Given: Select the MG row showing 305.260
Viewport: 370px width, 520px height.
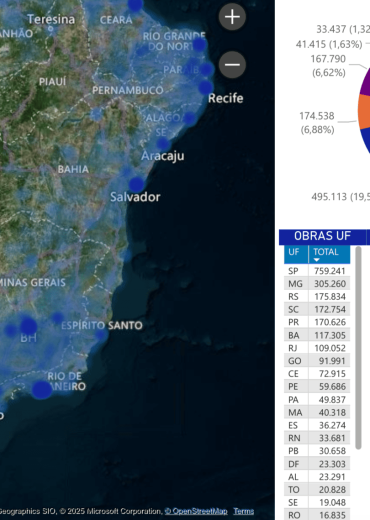Looking at the screenshot, I should pyautogui.click(x=317, y=284).
